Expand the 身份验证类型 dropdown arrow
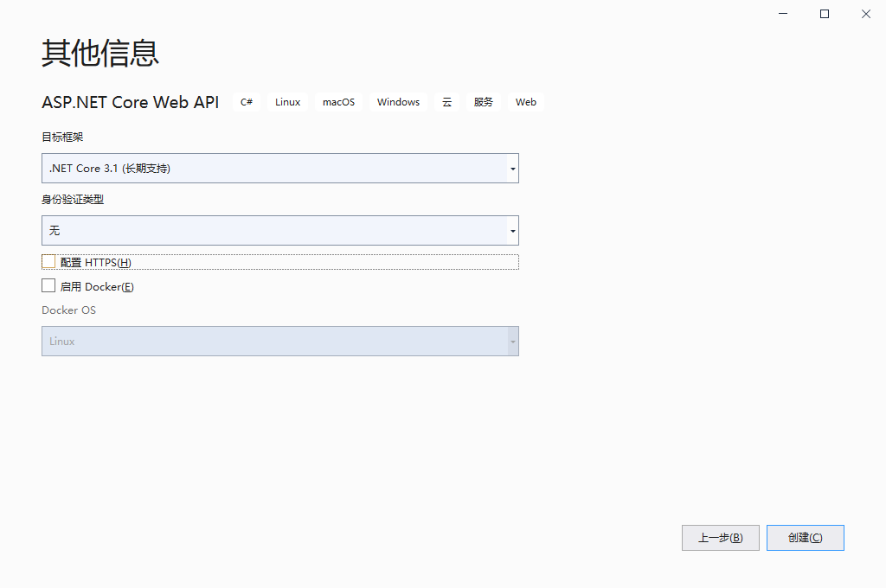The height and width of the screenshot is (588, 886). pos(513,231)
